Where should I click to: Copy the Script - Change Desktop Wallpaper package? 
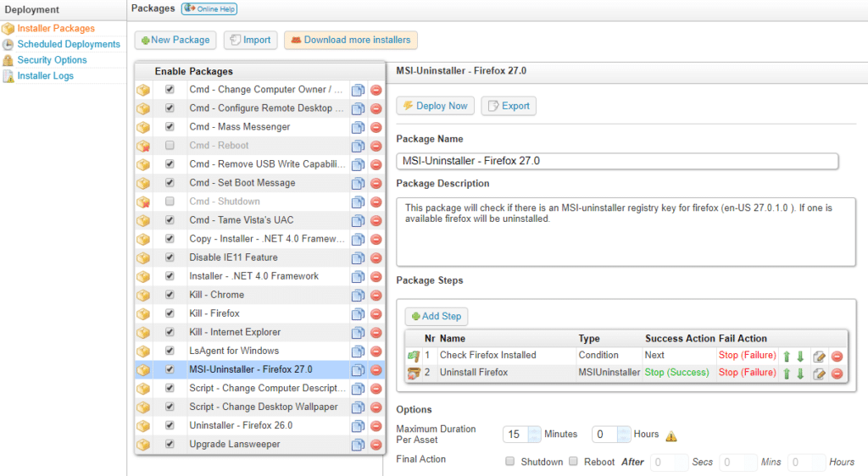(359, 407)
